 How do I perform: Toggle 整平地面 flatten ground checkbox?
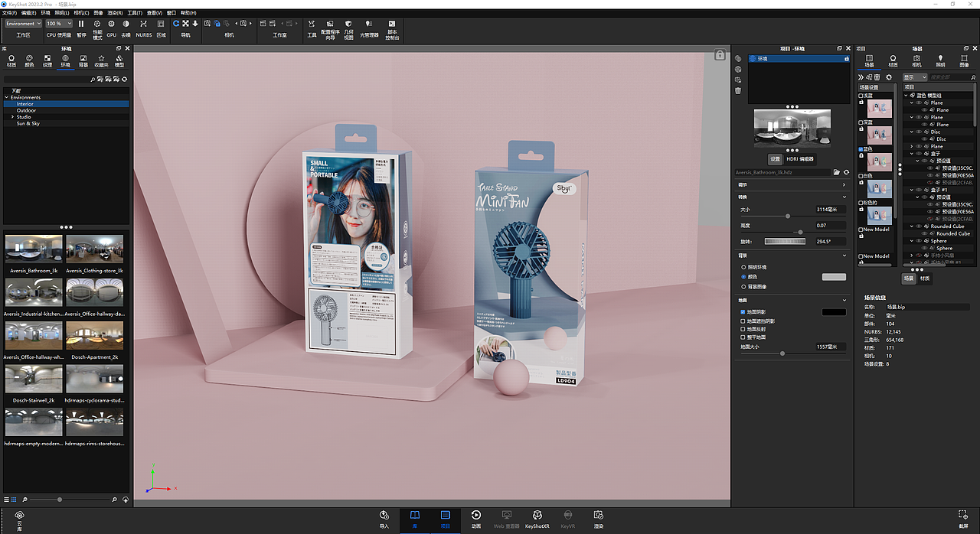[x=743, y=337]
